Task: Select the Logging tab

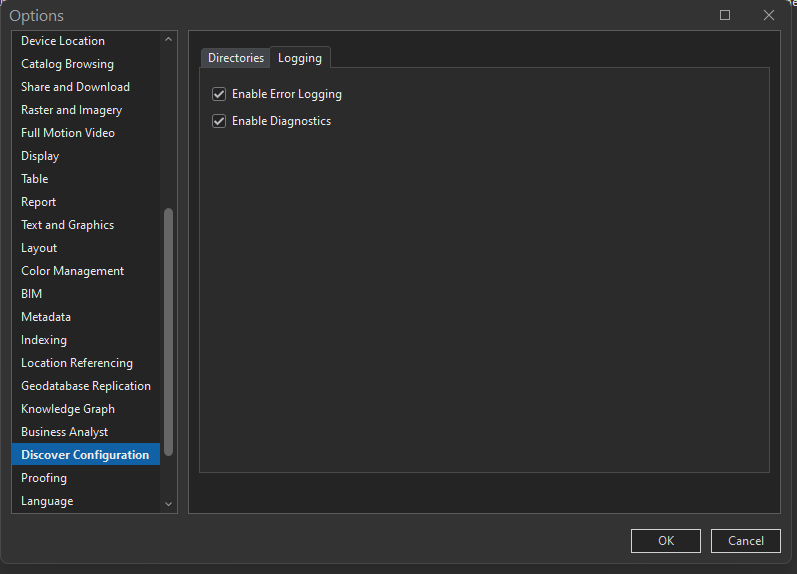Action: click(x=300, y=58)
